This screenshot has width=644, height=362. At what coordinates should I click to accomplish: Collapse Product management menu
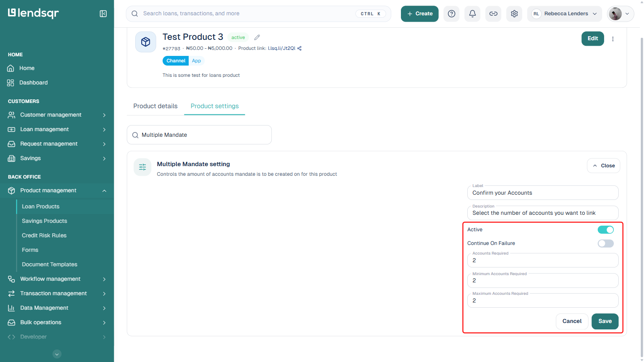[x=57, y=191]
